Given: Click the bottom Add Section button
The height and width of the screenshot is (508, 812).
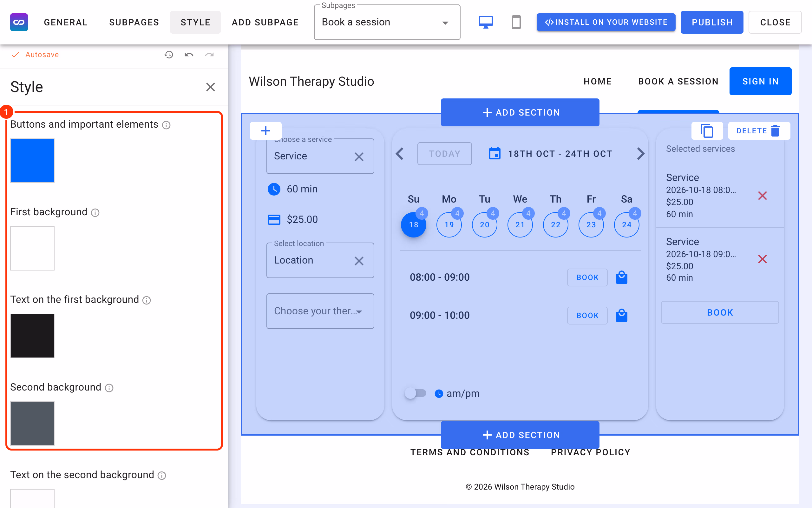Looking at the screenshot, I should pyautogui.click(x=520, y=435).
